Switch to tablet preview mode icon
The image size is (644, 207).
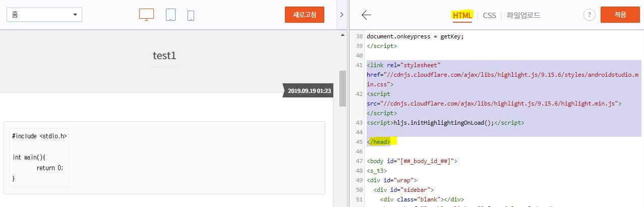(x=170, y=15)
